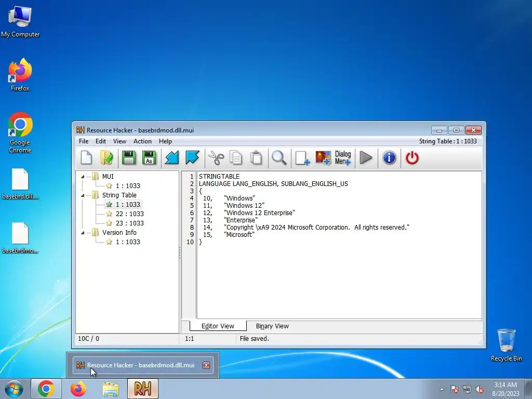Open the Recycle Bin
Image resolution: width=532 pixels, height=399 pixels.
point(506,345)
